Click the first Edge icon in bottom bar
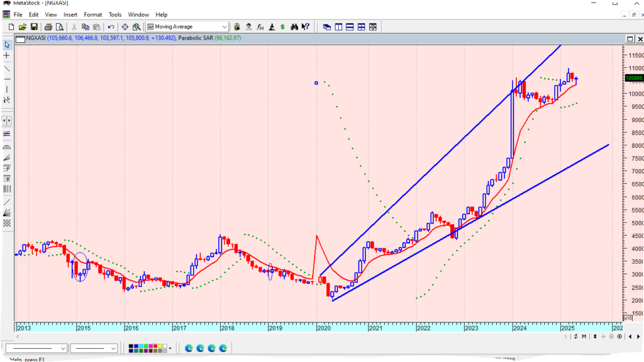Image resolution: width=644 pixels, height=362 pixels. [189, 348]
